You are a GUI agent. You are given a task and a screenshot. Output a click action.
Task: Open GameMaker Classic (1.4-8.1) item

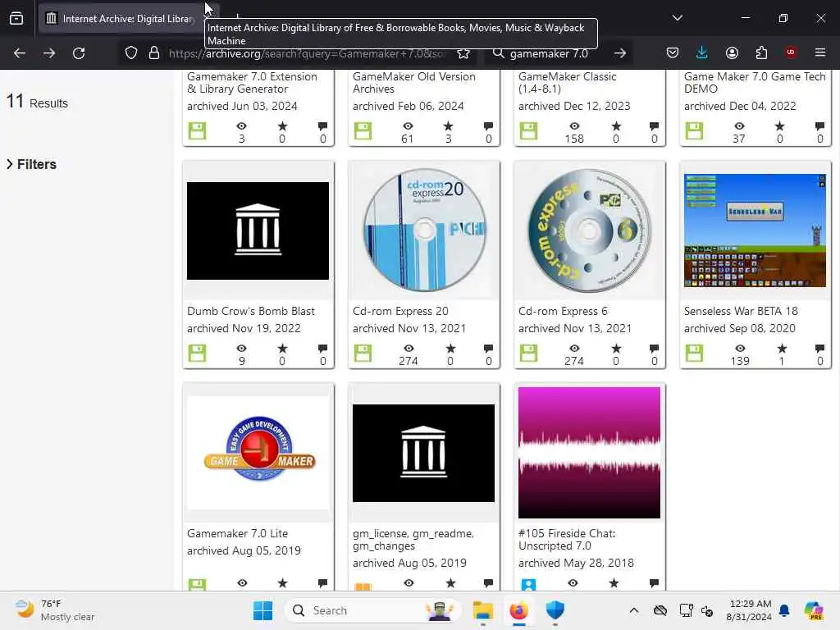tap(568, 83)
